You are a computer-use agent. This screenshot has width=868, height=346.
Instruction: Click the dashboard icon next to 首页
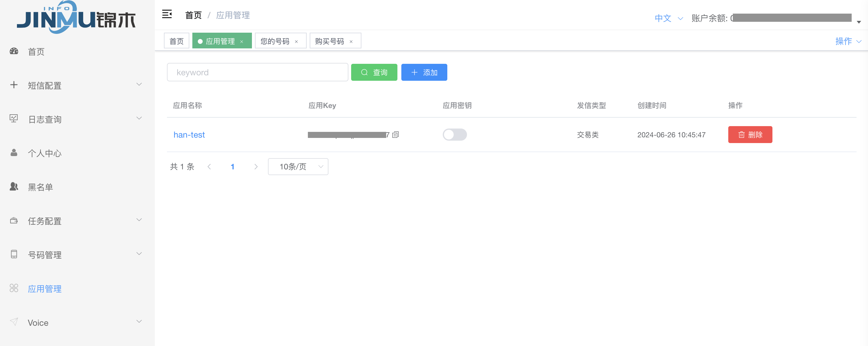click(14, 51)
